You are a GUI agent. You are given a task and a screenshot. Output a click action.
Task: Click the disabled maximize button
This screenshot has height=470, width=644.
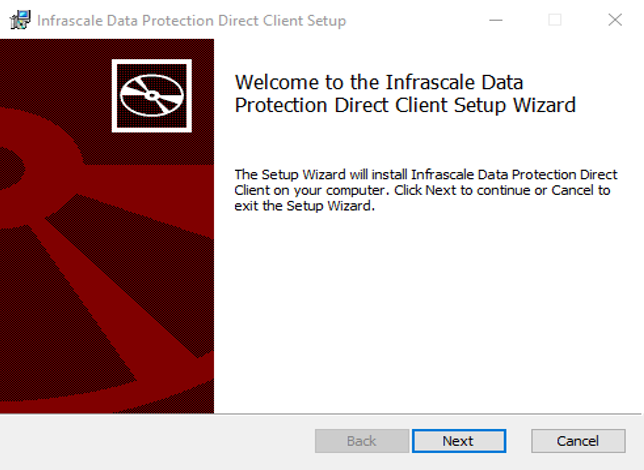pos(555,20)
